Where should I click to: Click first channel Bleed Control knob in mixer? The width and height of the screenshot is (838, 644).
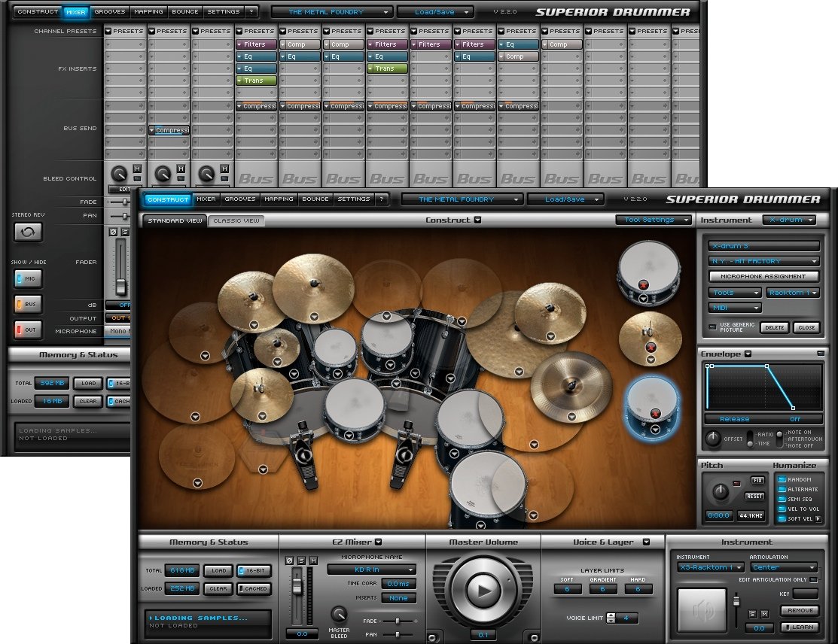pyautogui.click(x=119, y=174)
